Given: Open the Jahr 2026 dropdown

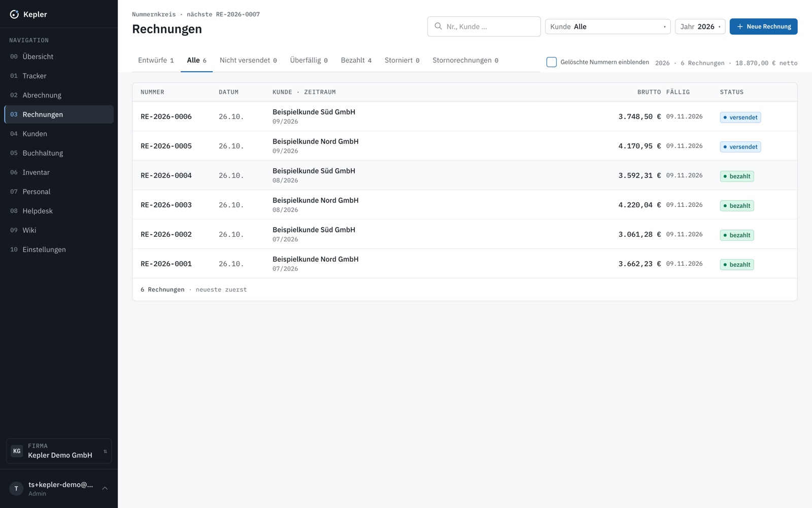Looking at the screenshot, I should coord(700,26).
